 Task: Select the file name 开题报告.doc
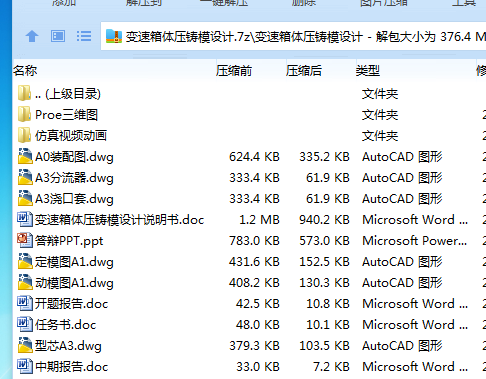[x=72, y=304]
